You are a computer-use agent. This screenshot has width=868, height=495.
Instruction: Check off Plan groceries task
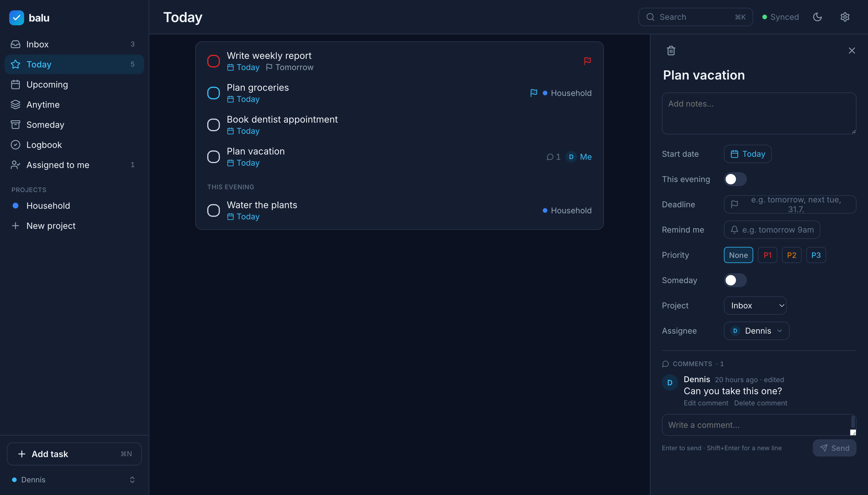[x=214, y=93]
